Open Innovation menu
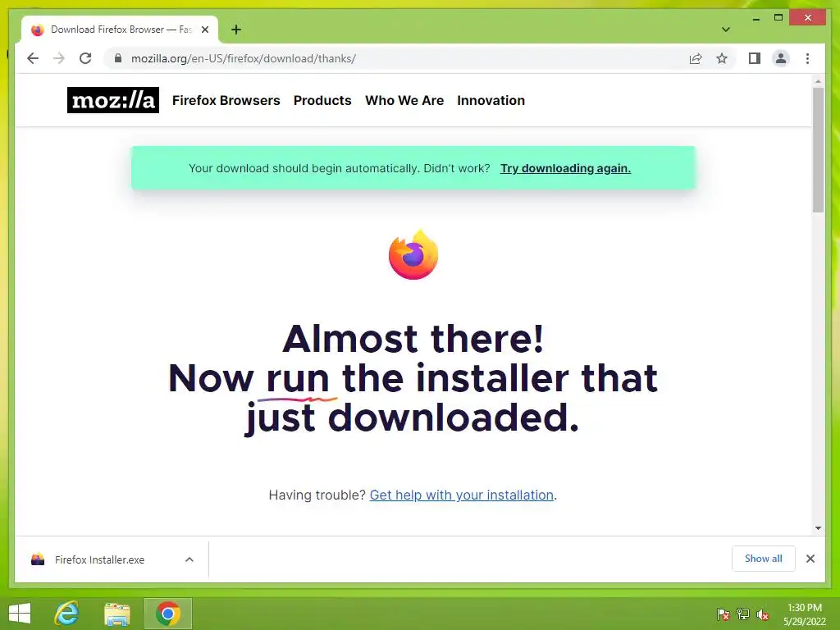 click(x=491, y=100)
